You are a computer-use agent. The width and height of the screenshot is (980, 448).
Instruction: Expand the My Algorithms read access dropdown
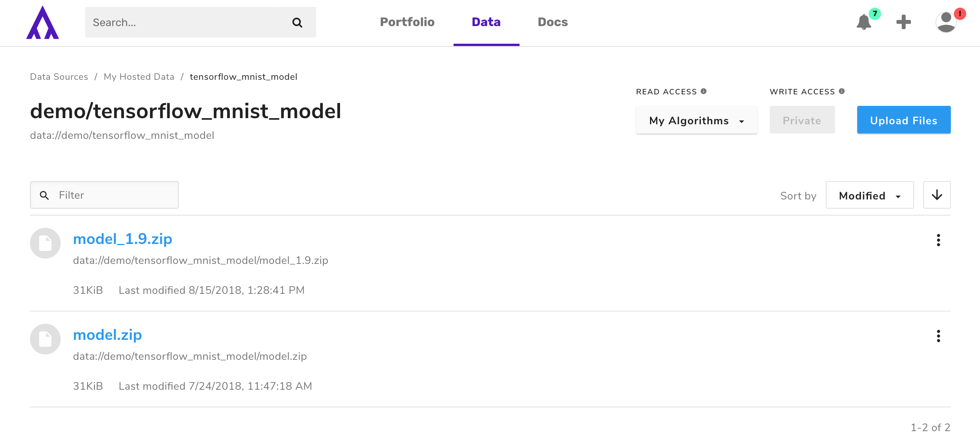(697, 120)
